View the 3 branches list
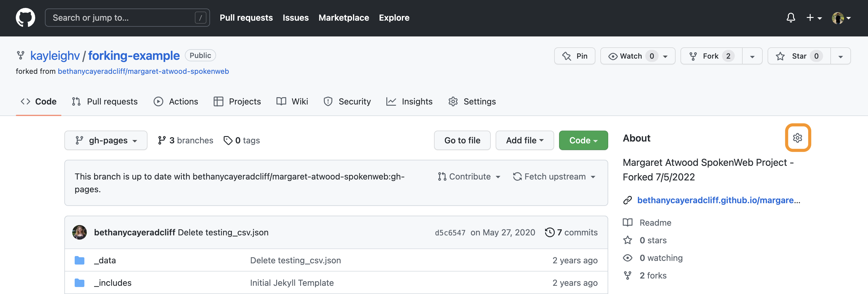The height and width of the screenshot is (294, 868). click(x=185, y=140)
